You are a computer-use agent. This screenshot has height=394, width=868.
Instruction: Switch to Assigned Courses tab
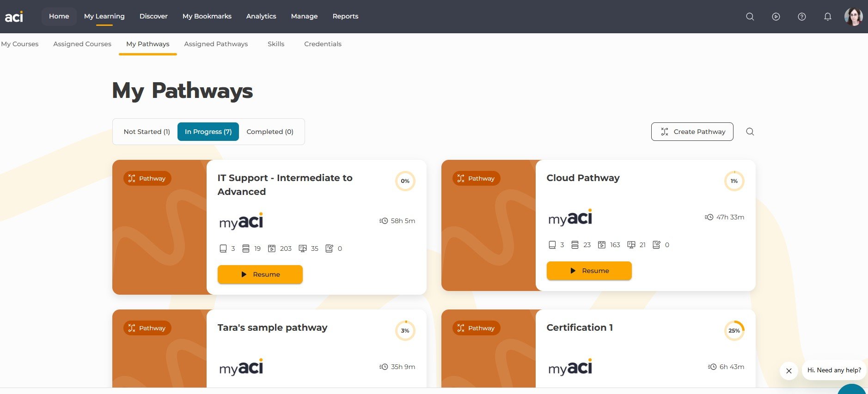coord(82,44)
